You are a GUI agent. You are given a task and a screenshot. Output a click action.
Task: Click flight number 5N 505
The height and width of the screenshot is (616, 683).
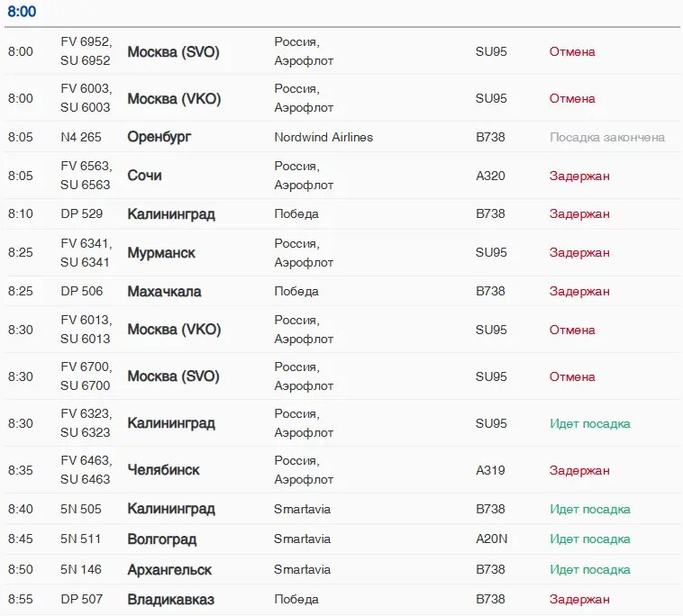(81, 509)
